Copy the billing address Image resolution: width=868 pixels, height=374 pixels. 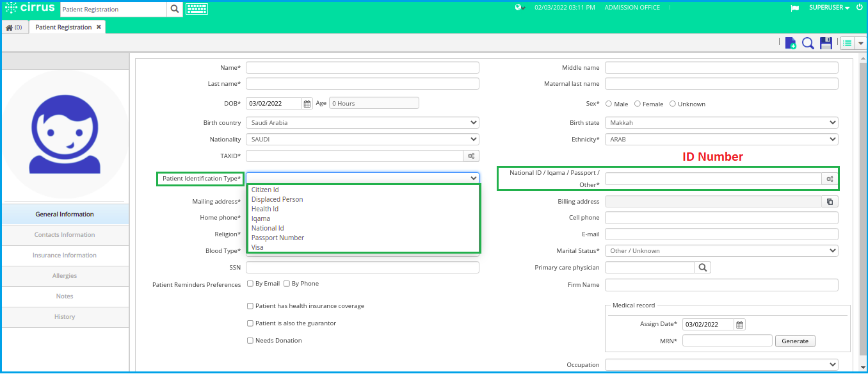tap(830, 201)
